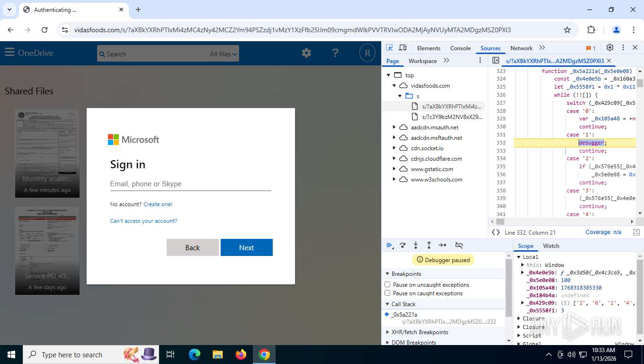Open Chrome extensions puzzle icon
The image size is (644, 364).
591,30
